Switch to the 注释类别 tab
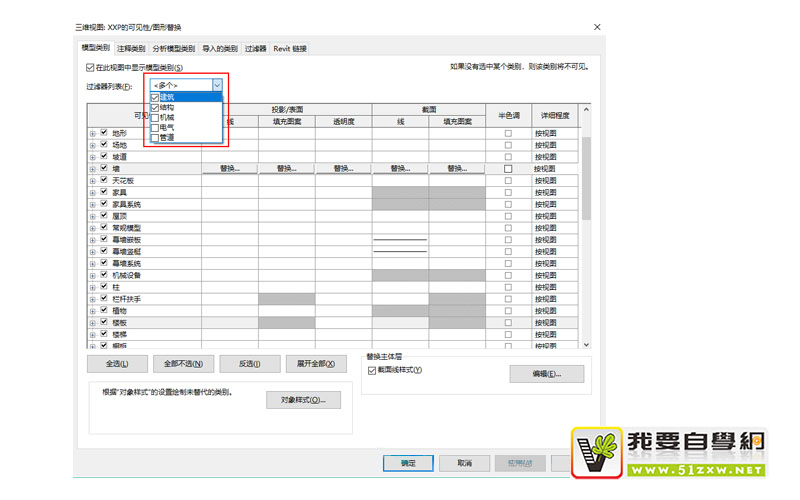The height and width of the screenshot is (500, 800). (x=131, y=48)
